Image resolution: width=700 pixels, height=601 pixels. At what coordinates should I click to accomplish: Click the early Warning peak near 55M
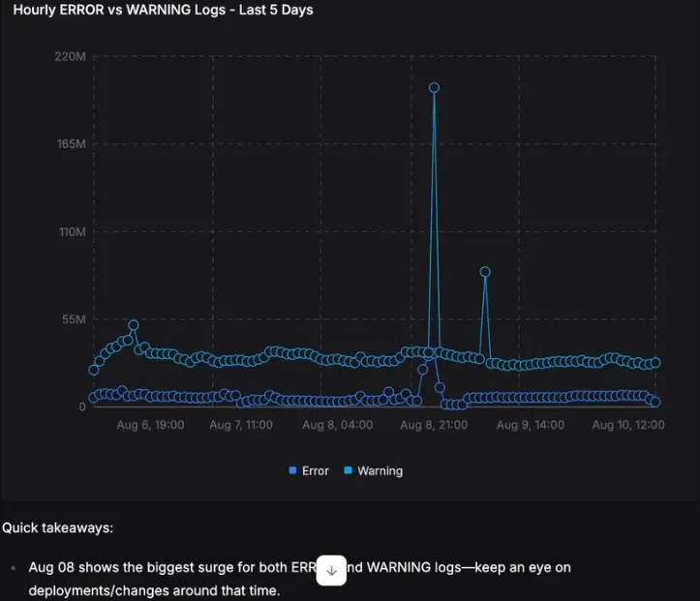pyautogui.click(x=134, y=325)
